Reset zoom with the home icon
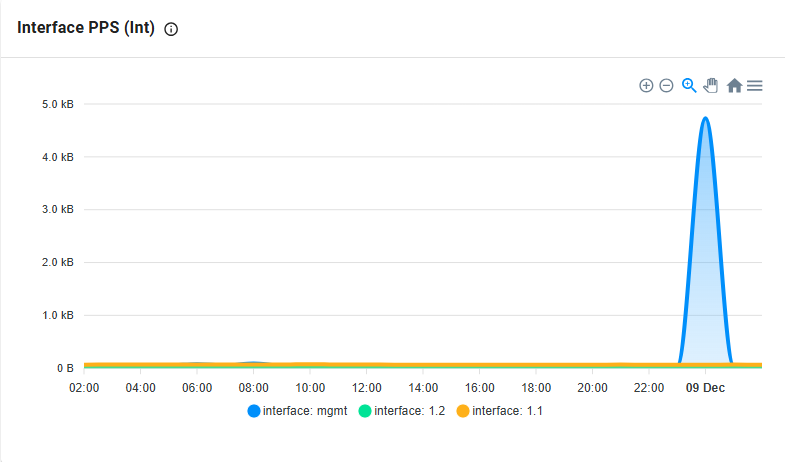Viewport: 785px width, 462px height. point(734,86)
